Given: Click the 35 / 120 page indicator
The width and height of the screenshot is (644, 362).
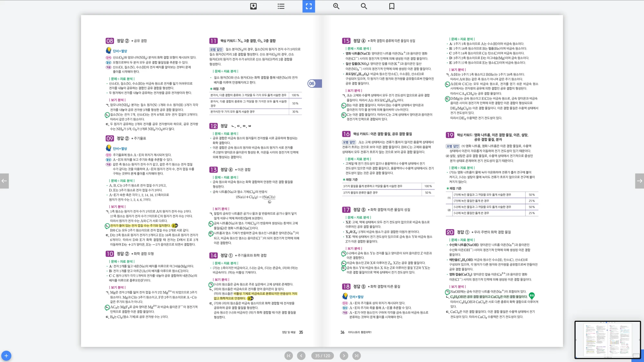Looking at the screenshot, I should pos(322,356).
